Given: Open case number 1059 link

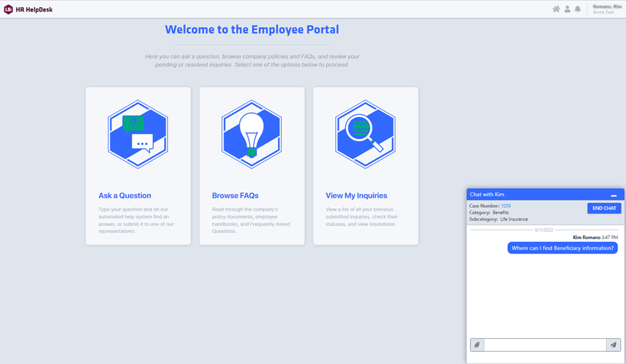Looking at the screenshot, I should coord(506,206).
